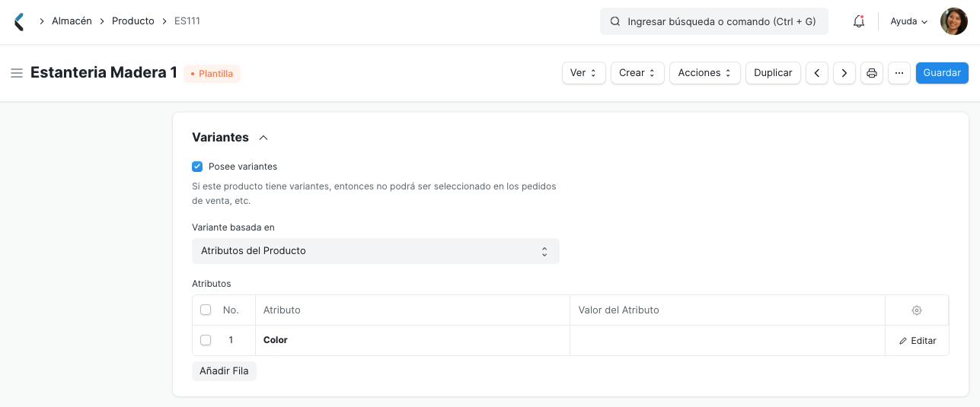Click the Estanteria Madera 1 title
Screen dimensions: 980x407
pos(104,73)
